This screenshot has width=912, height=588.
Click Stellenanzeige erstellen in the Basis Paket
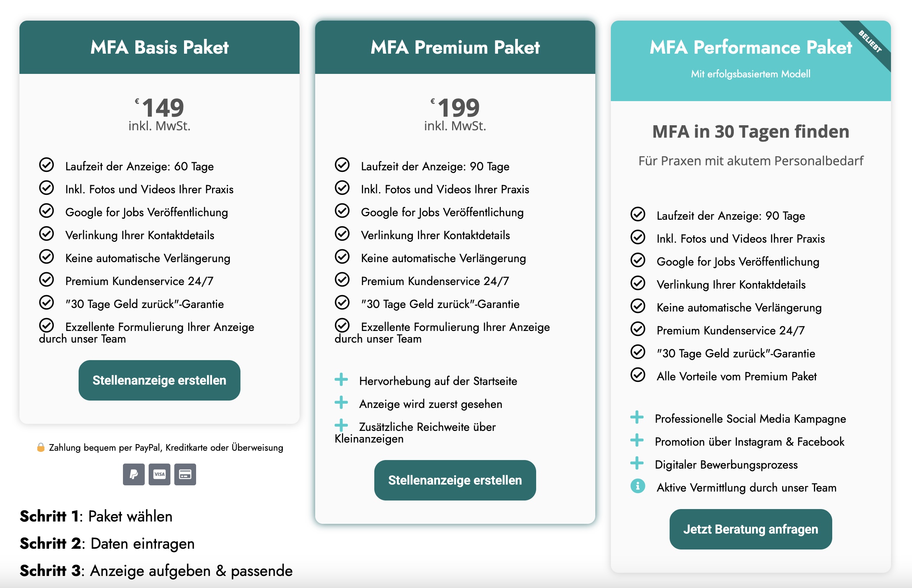(x=159, y=380)
